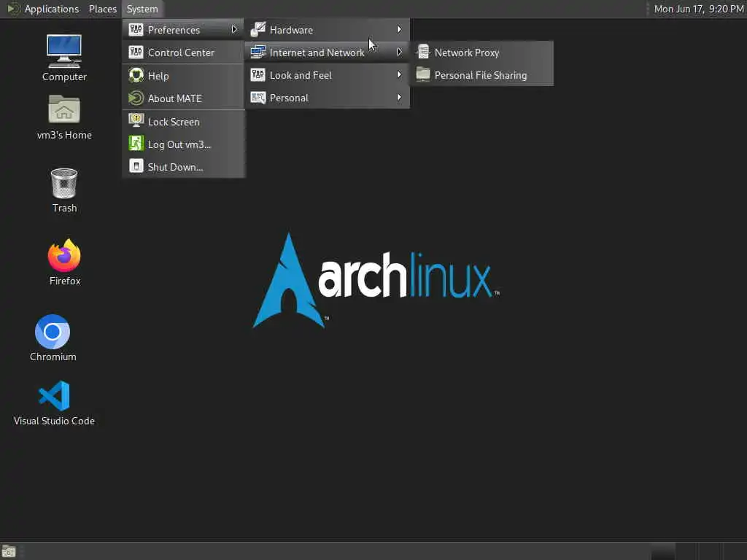Image resolution: width=747 pixels, height=560 pixels.
Task: Click the Visual Studio Code label
Action: [54, 421]
